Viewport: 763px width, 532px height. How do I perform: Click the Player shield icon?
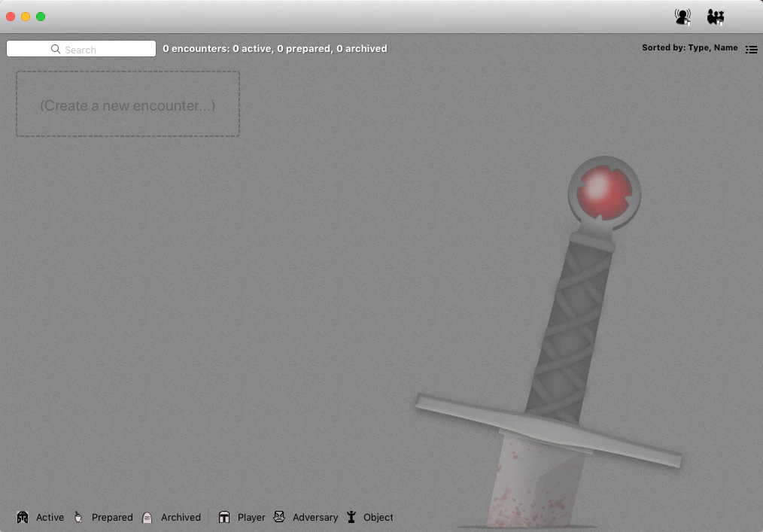[224, 517]
